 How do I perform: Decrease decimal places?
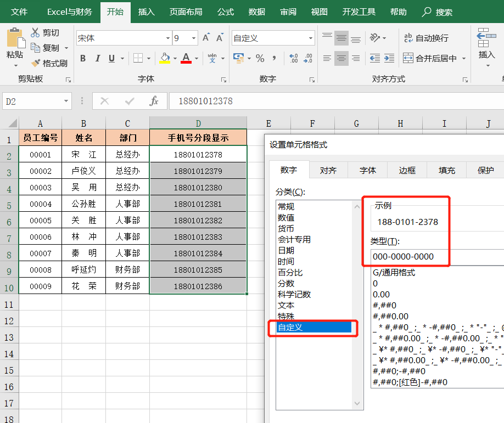[x=307, y=59]
